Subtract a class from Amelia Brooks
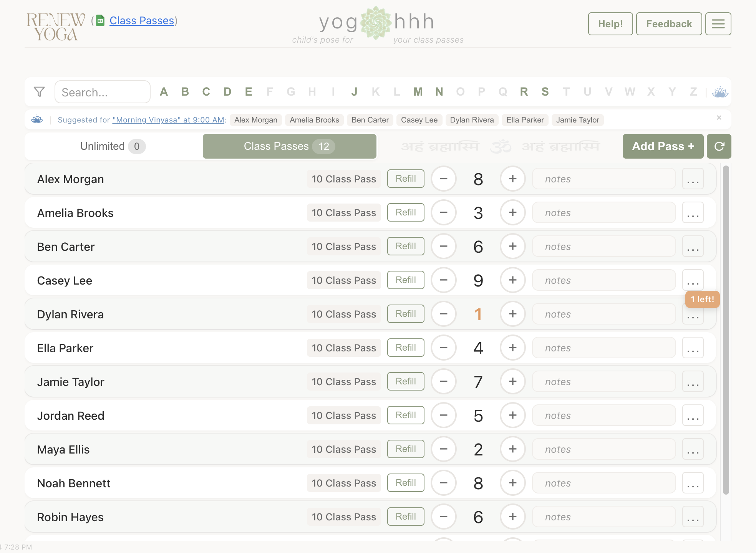 (x=444, y=213)
